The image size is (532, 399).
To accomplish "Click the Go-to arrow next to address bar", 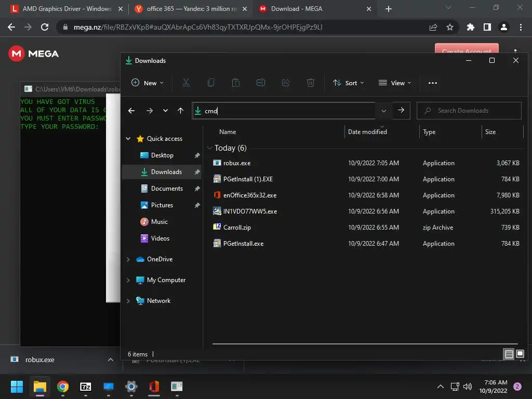I will [401, 110].
